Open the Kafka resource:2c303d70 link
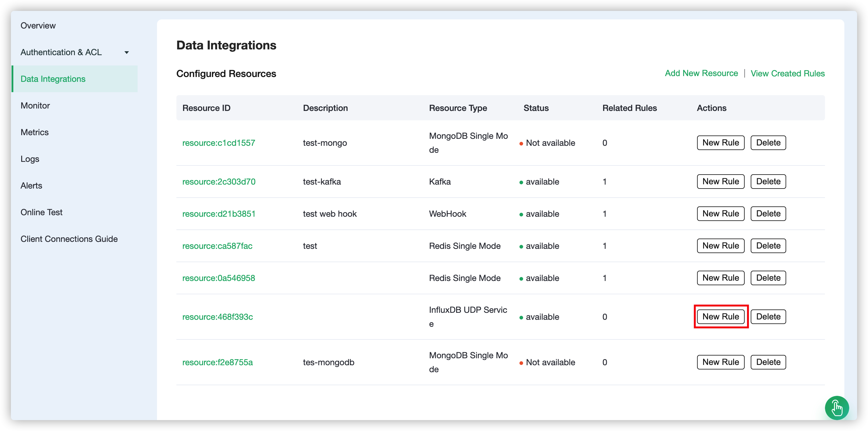This screenshot has height=431, width=868. (219, 182)
